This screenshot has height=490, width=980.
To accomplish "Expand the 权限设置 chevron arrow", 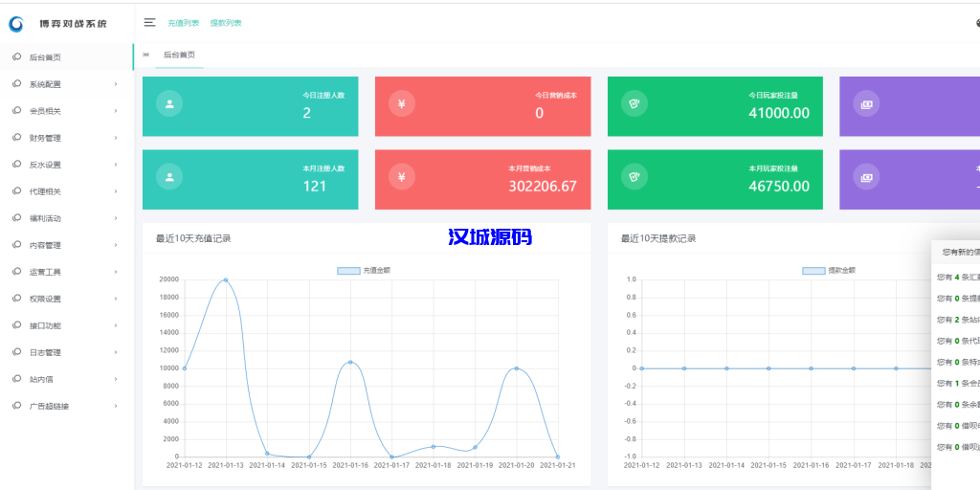I will (116, 299).
